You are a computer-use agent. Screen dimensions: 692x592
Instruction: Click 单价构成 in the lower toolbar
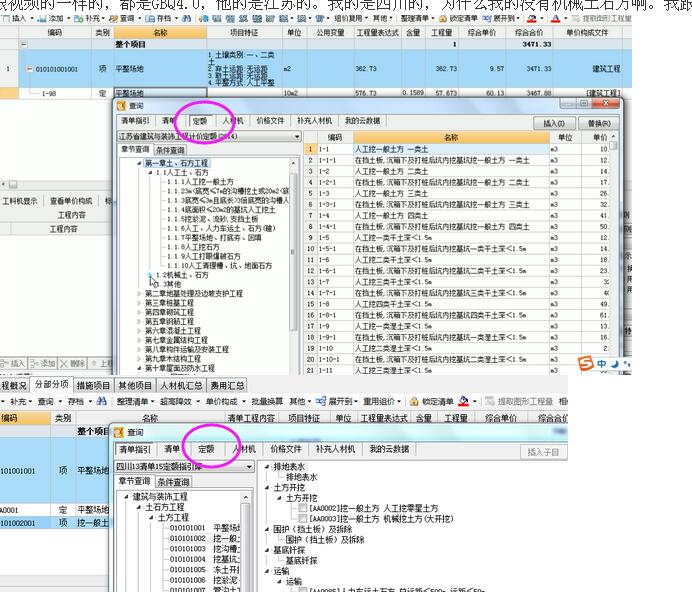[222, 401]
